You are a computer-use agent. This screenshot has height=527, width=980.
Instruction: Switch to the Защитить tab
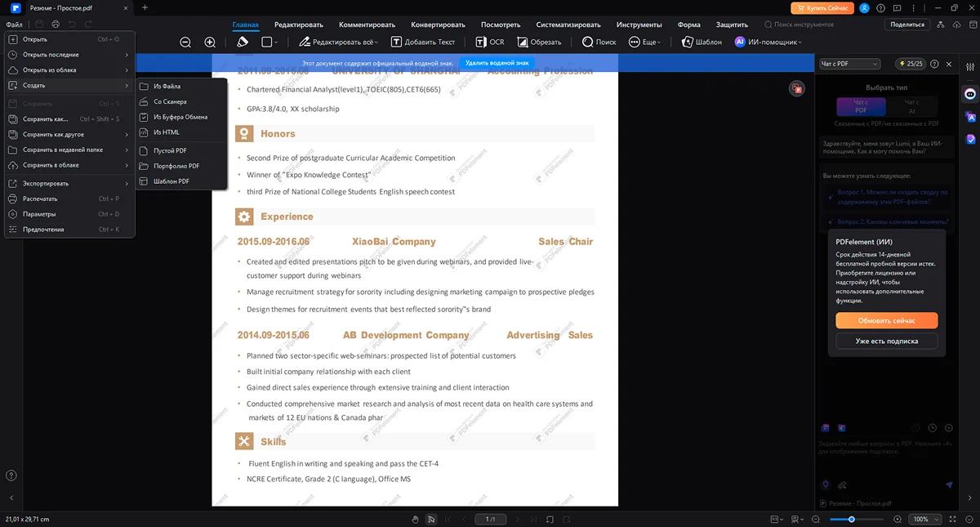pos(732,25)
